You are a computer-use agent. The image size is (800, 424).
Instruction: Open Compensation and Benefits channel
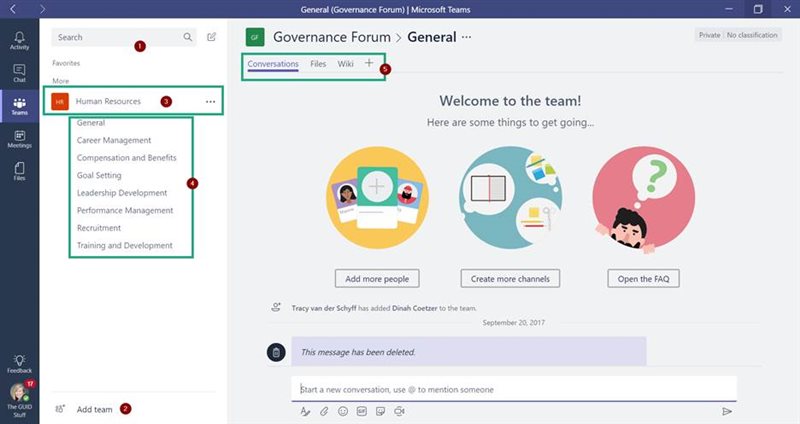tap(127, 158)
